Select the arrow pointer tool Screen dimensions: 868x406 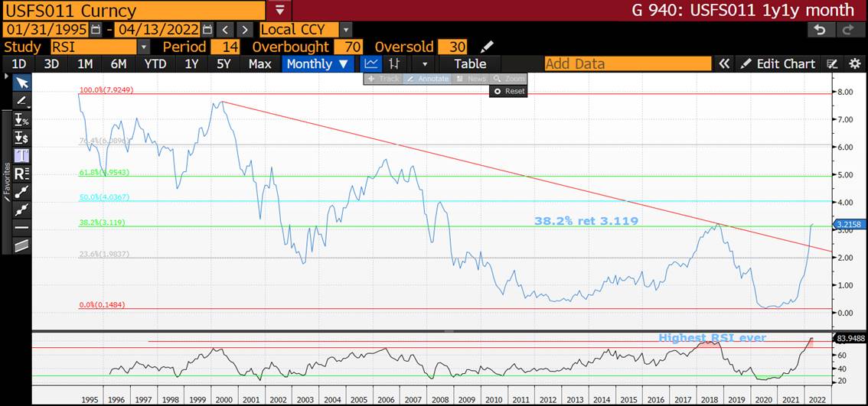(x=21, y=83)
